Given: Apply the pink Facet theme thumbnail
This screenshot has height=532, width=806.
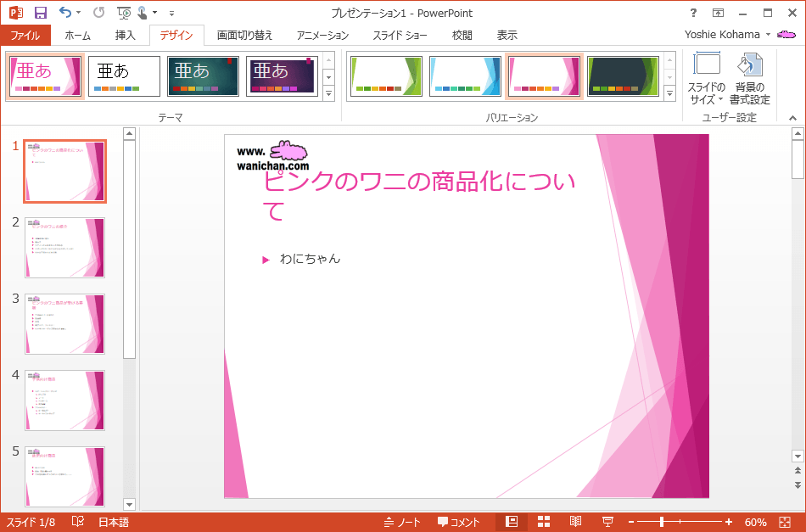Looking at the screenshot, I should pos(45,76).
